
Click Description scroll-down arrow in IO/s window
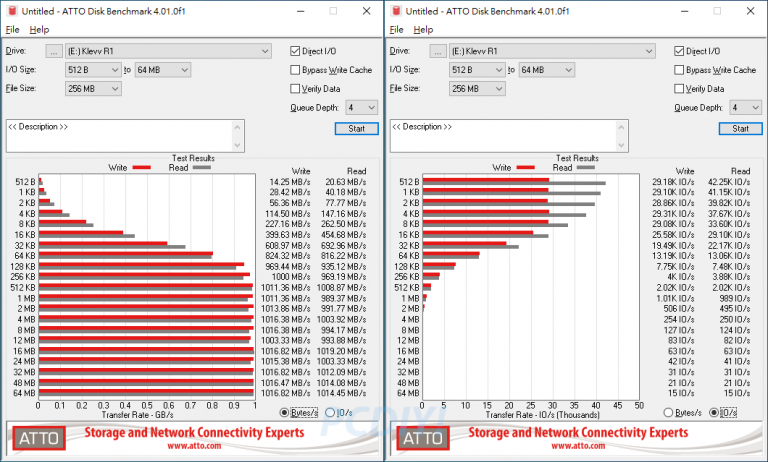pos(622,145)
